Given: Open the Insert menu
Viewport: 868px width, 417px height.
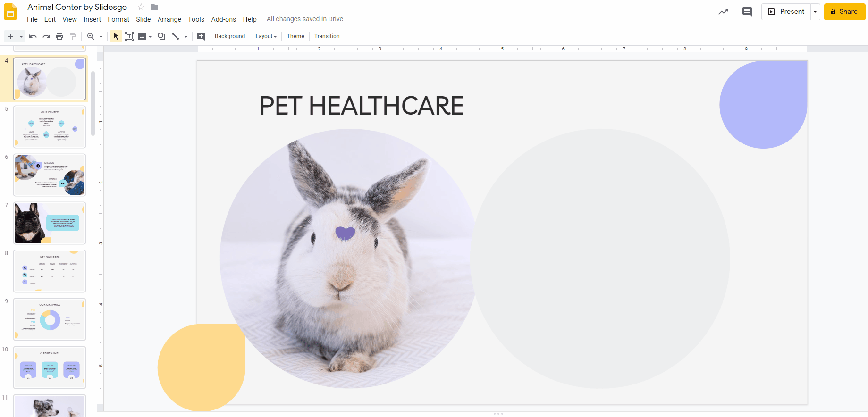Looking at the screenshot, I should [x=93, y=19].
